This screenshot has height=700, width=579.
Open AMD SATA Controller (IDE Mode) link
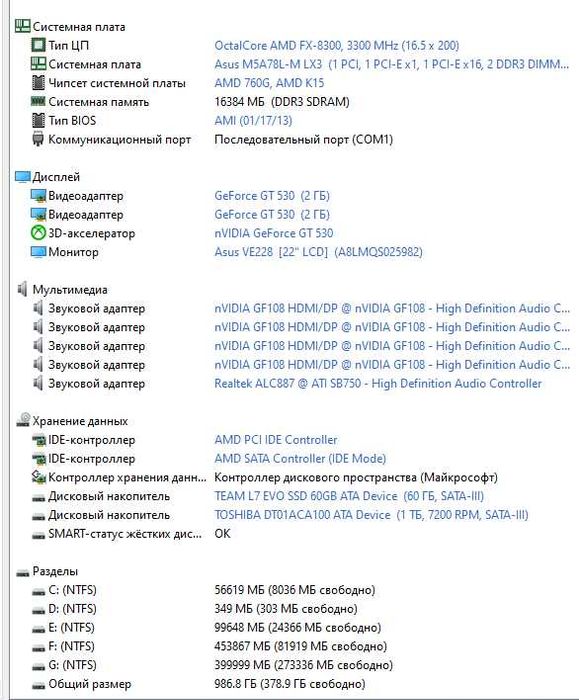pyautogui.click(x=300, y=458)
